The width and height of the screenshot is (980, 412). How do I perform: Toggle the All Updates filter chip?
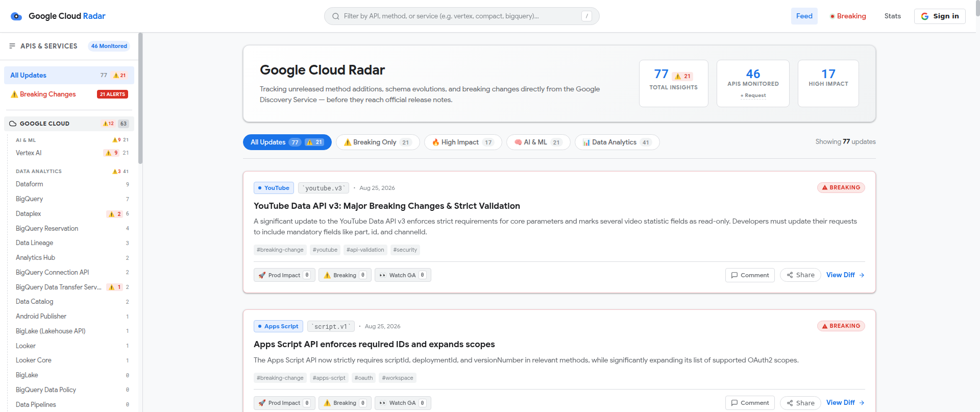(287, 142)
